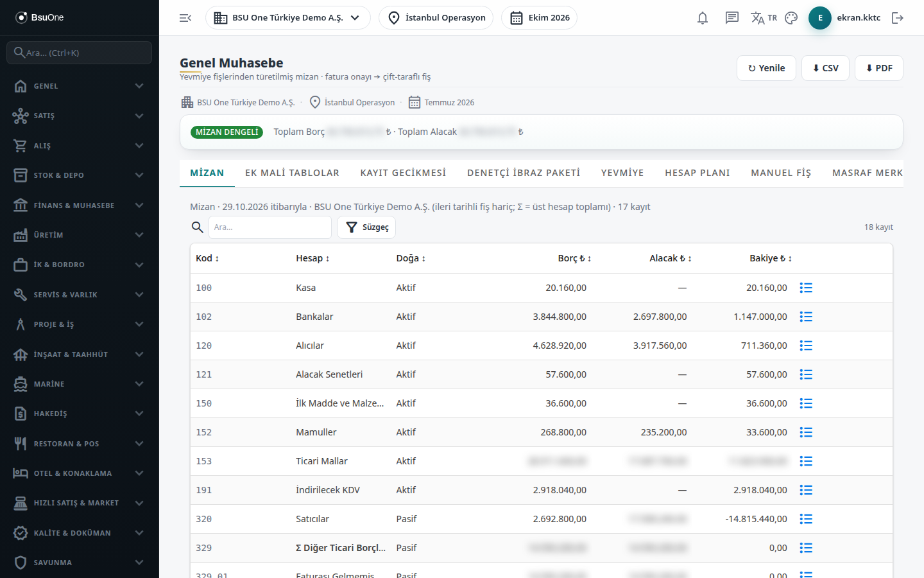Viewport: 924px width, 578px height.
Task: Click the BsuOne logo
Action: click(40, 17)
